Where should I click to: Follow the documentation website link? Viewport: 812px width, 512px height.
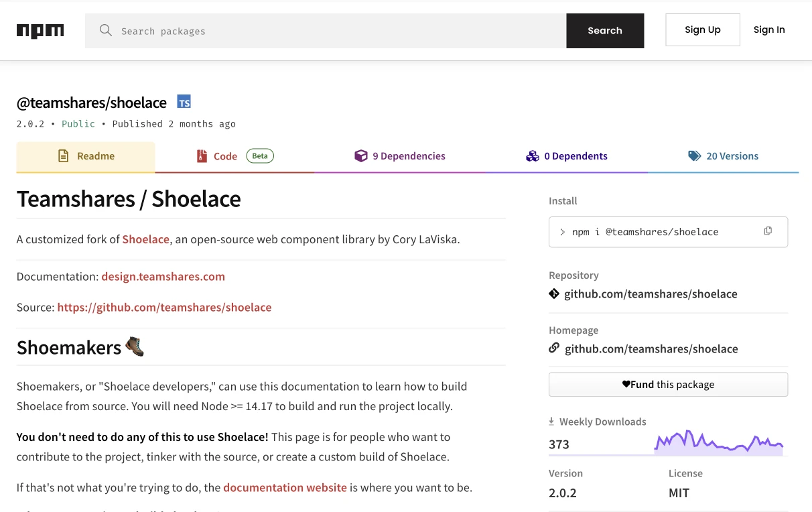[x=285, y=488]
